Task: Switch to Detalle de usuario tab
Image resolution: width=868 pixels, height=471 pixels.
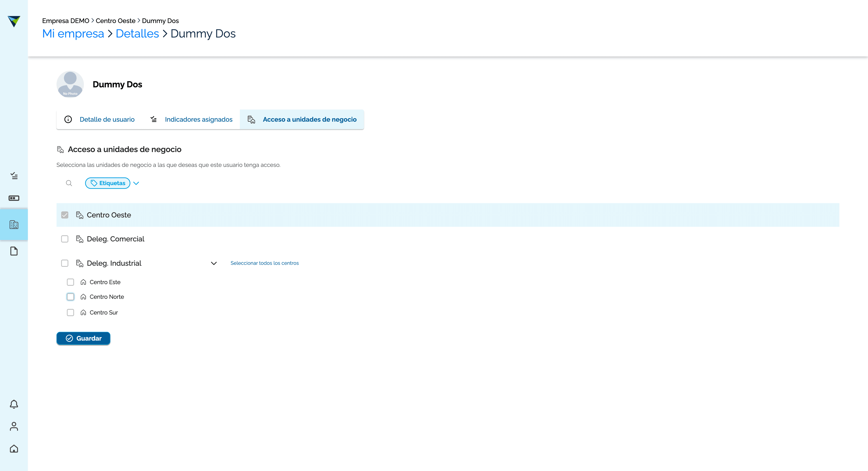Action: pos(99,120)
